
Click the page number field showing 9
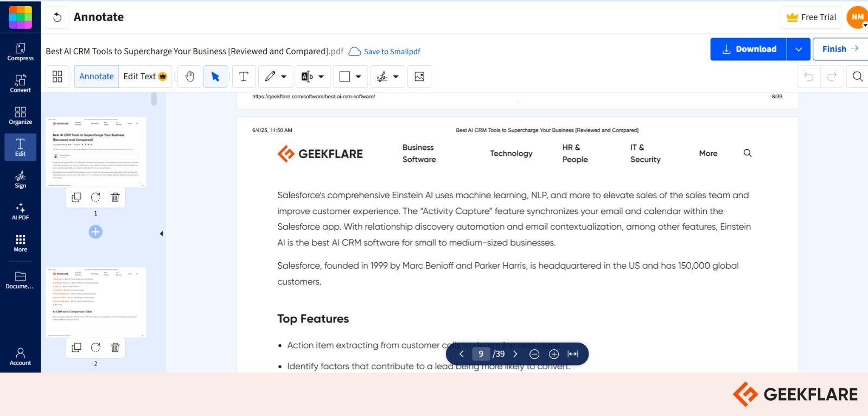[481, 354]
